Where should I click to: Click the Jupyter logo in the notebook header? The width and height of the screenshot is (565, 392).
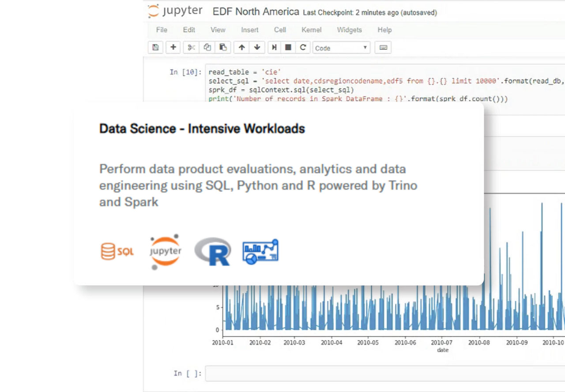click(175, 11)
